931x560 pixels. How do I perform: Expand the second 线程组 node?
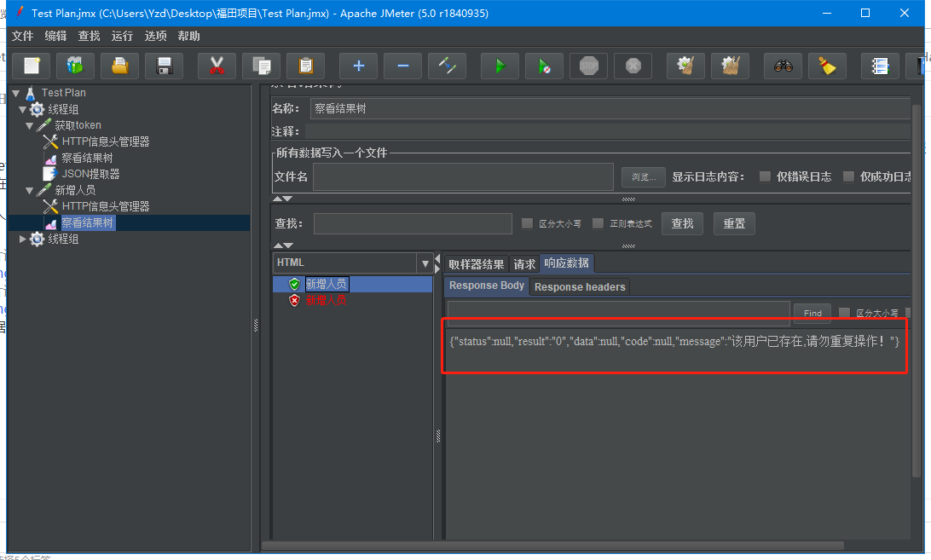coord(22,239)
